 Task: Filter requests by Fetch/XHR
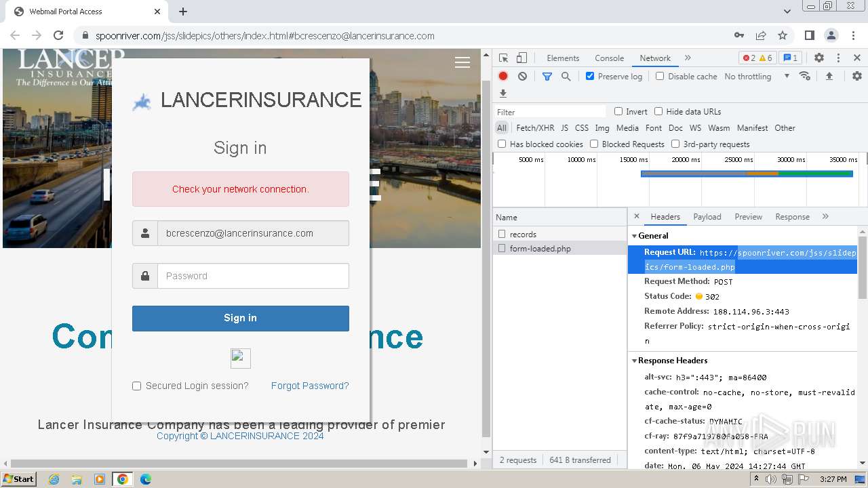535,127
